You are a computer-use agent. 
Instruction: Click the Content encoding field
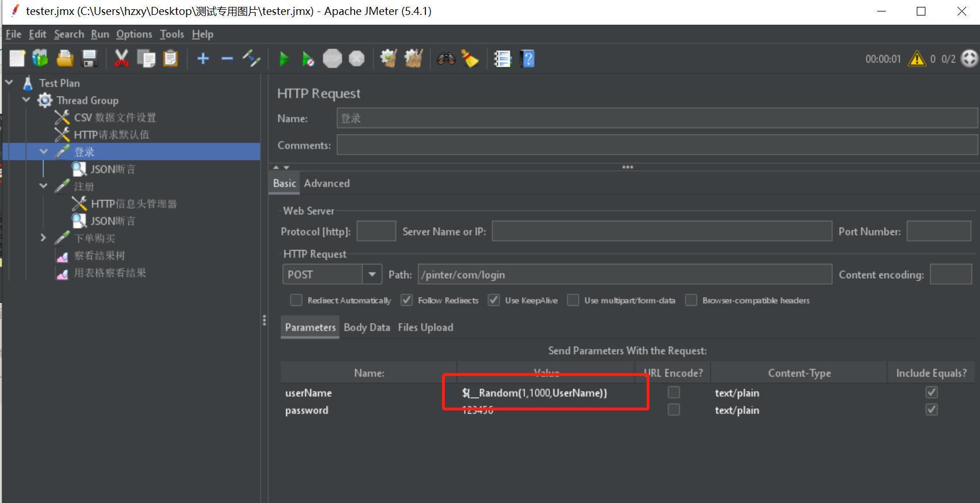[x=951, y=274]
